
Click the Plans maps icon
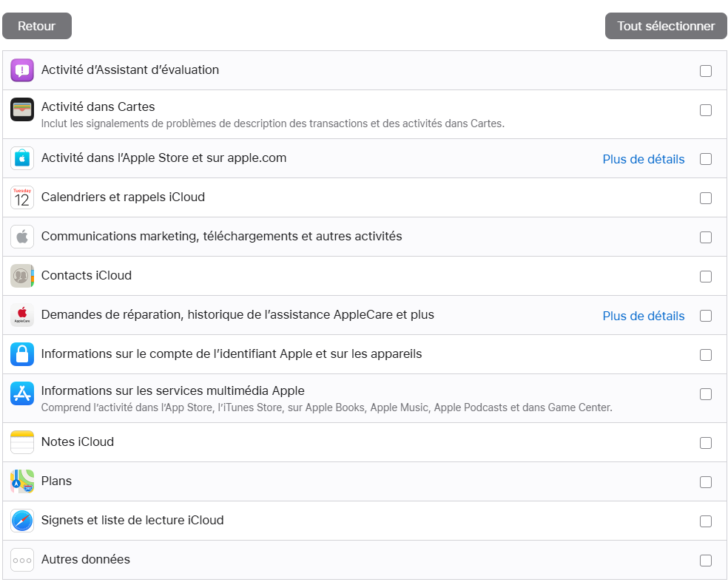(x=22, y=481)
